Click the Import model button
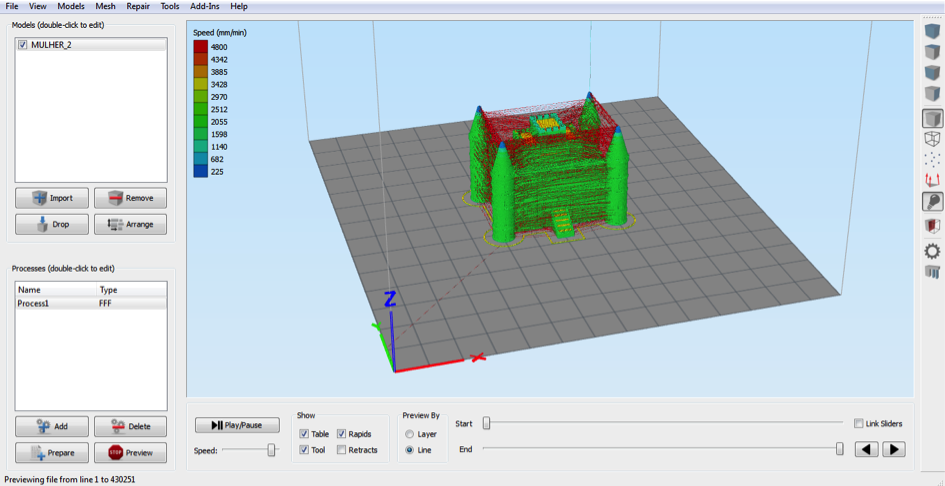The image size is (945, 486). coord(52,198)
